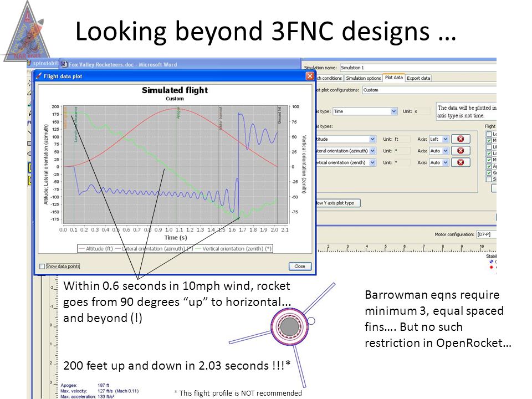Click the Ground hit marker on the chart
The image size is (532, 399).
(x=278, y=165)
